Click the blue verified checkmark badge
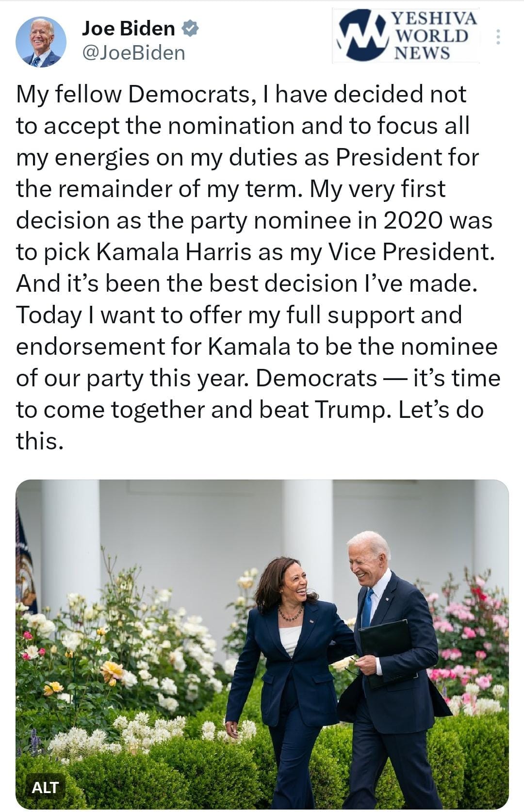Image resolution: width=524 pixels, height=812 pixels. (190, 29)
